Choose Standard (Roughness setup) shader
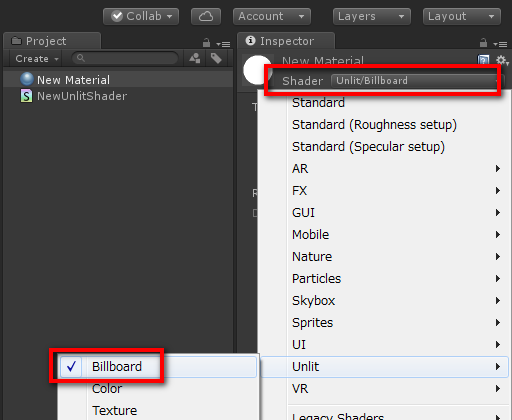Screen dimensions: 512x420 (383, 125)
